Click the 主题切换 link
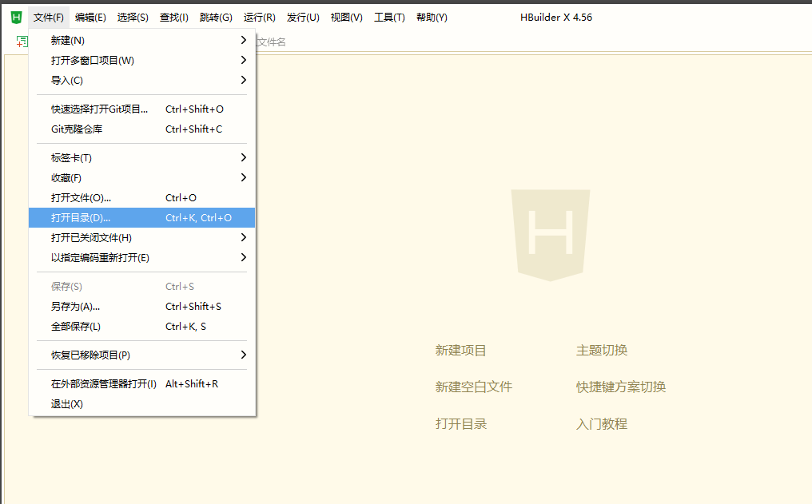Image resolution: width=812 pixels, height=504 pixels. [602, 351]
